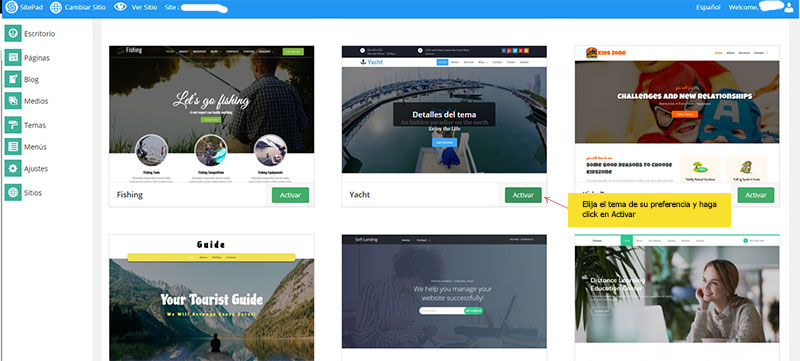Screen dimensions: 800x361
Task: Click the Sitios globe icon
Action: click(x=13, y=193)
